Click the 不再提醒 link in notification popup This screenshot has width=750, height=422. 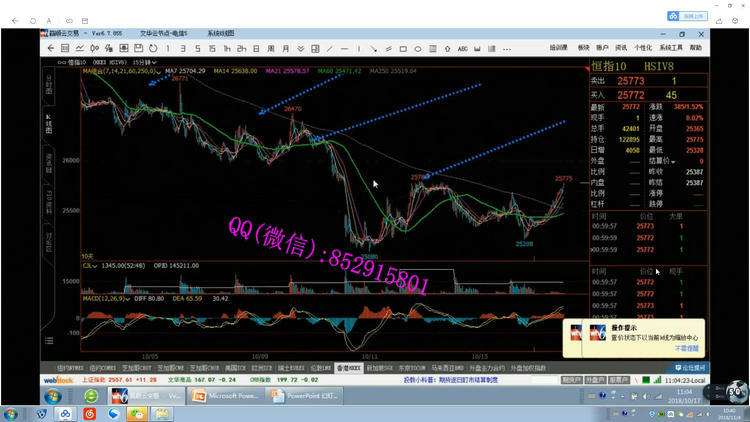point(685,349)
